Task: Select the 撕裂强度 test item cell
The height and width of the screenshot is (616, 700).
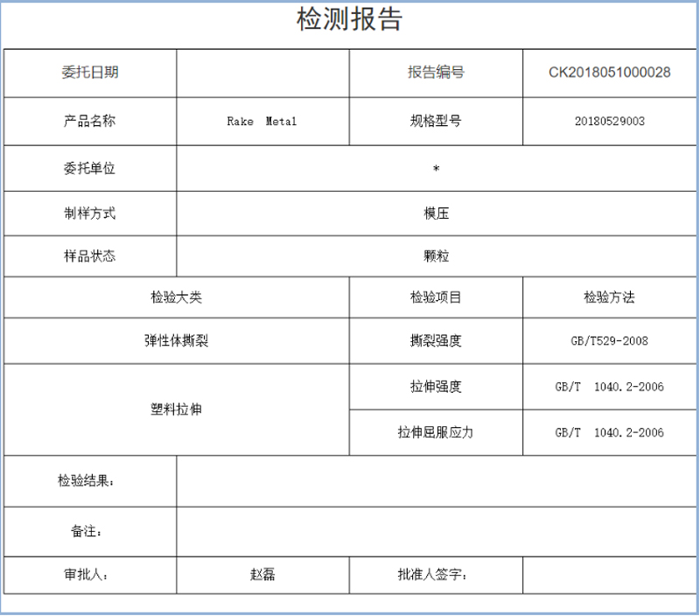Action: pyautogui.click(x=436, y=341)
